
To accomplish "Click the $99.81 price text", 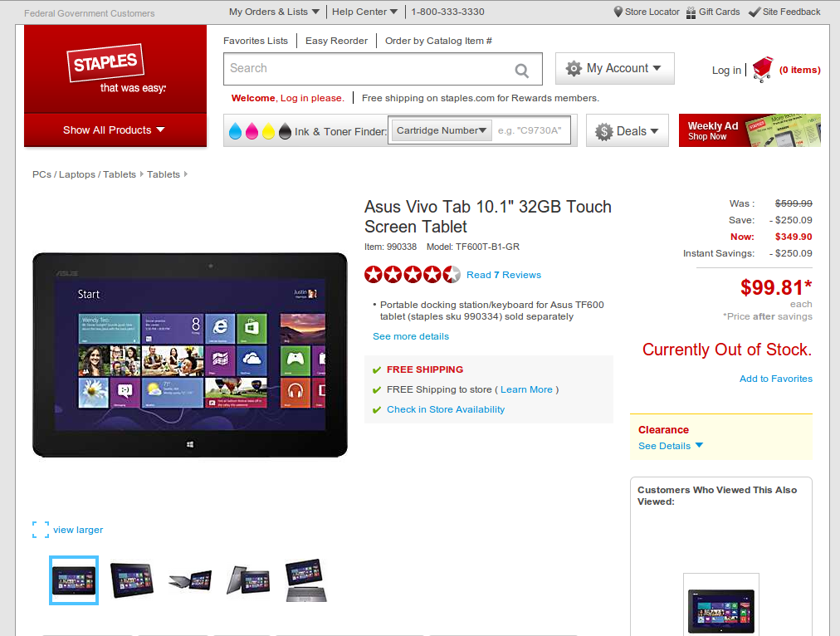I will (776, 288).
